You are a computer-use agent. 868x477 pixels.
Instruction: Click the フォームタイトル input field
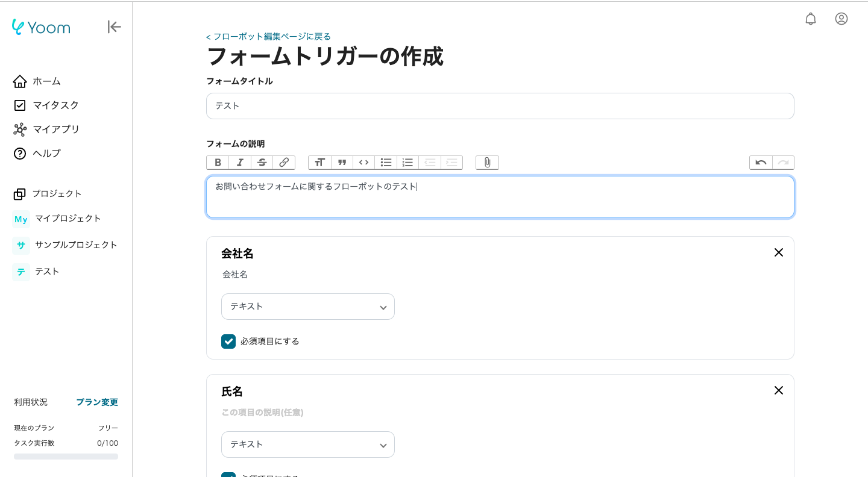click(500, 106)
